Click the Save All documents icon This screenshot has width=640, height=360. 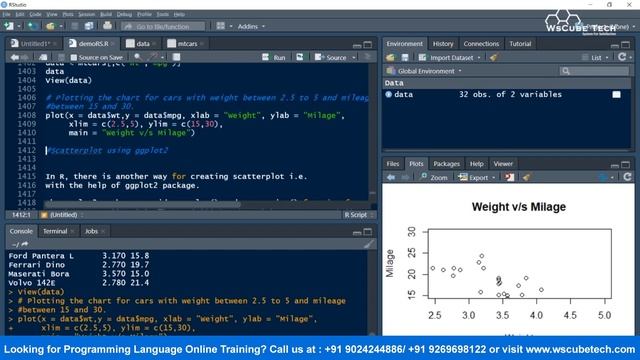[x=89, y=26]
